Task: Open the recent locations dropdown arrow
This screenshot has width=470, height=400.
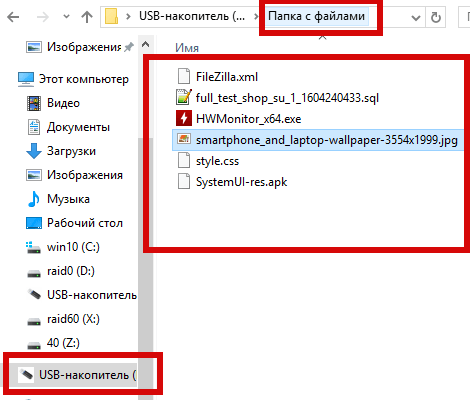Action: [x=66, y=16]
